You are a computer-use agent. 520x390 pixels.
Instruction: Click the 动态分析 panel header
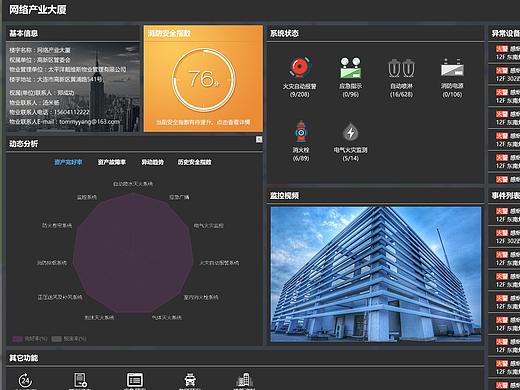(24, 144)
